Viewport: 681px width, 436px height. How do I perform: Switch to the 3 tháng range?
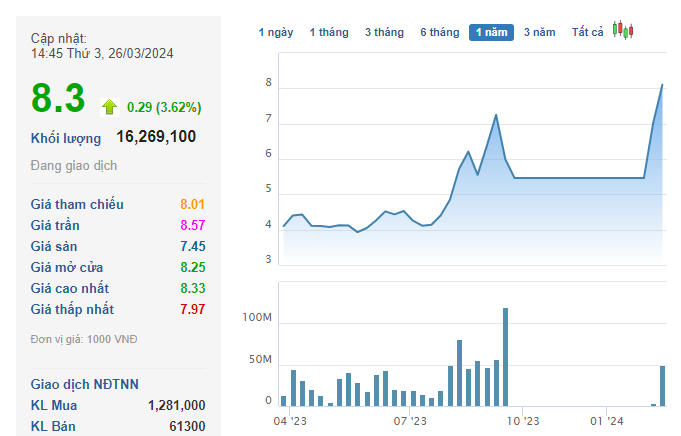point(384,32)
